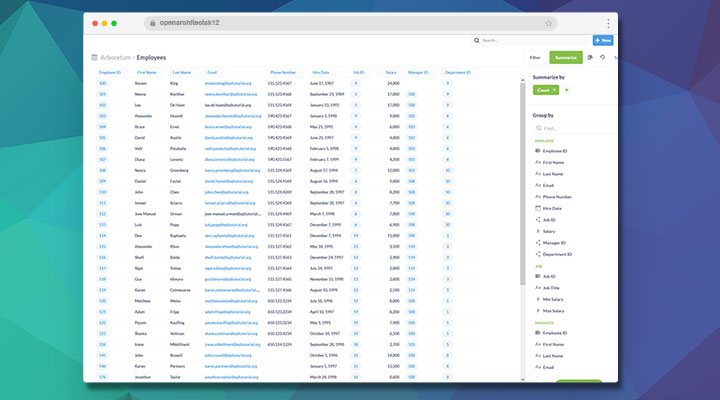
Task: Click the ID icon beside Employee grouping Employee ID
Action: coord(538,151)
